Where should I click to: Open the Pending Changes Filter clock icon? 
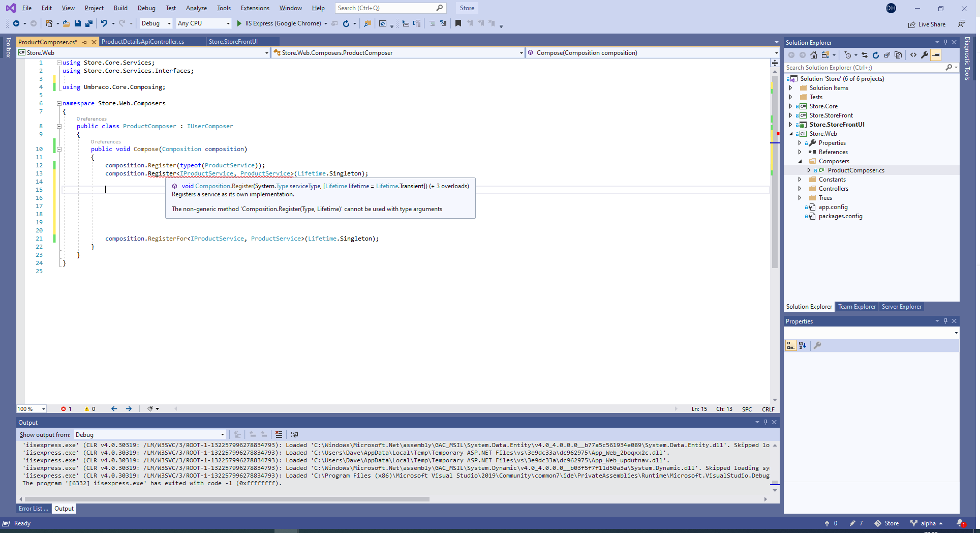[848, 55]
